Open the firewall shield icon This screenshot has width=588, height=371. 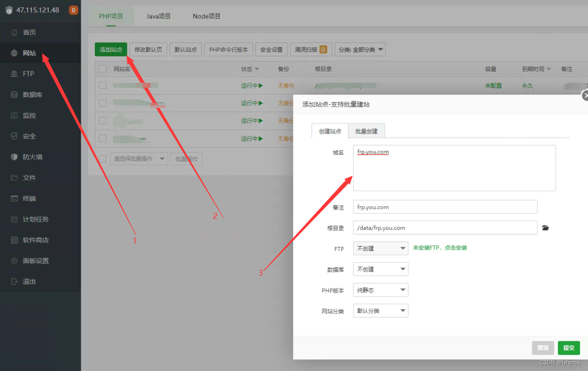point(14,157)
